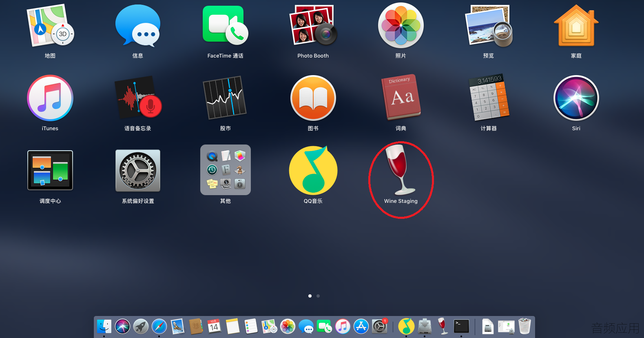644x338 pixels.
Task: Click the Messages bubble icon in the Dock
Action: pyautogui.click(x=306, y=327)
